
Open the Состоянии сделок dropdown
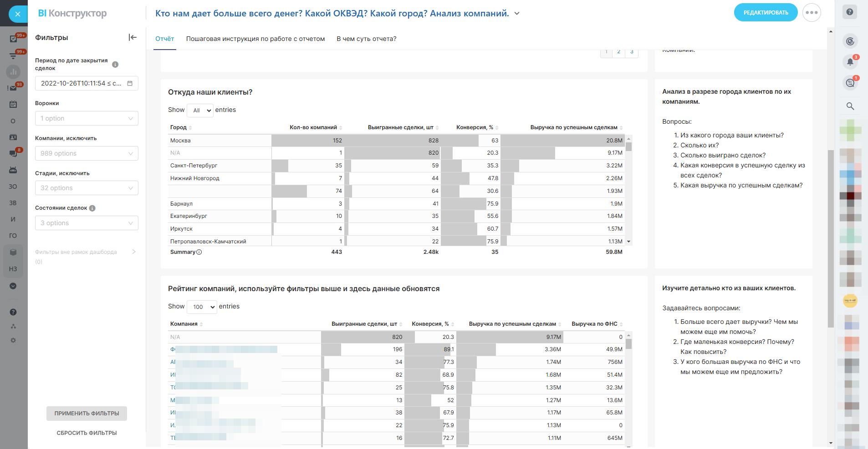pyautogui.click(x=87, y=223)
